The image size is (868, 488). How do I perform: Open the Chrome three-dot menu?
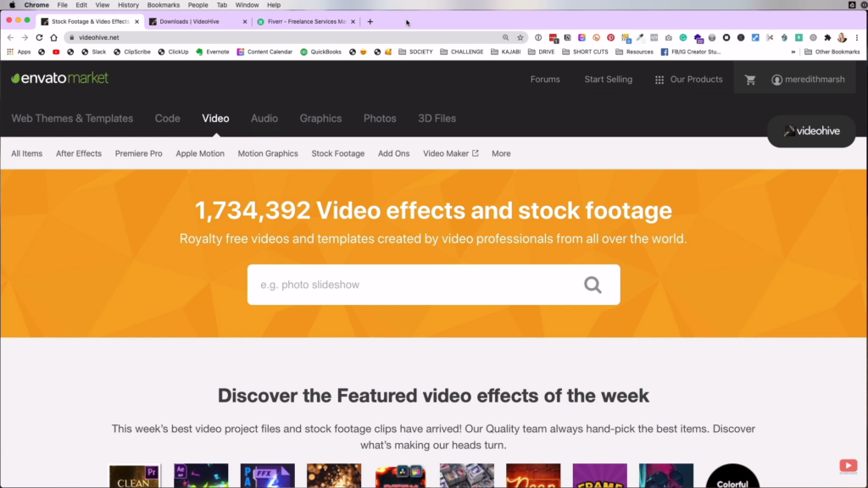pyautogui.click(x=857, y=37)
